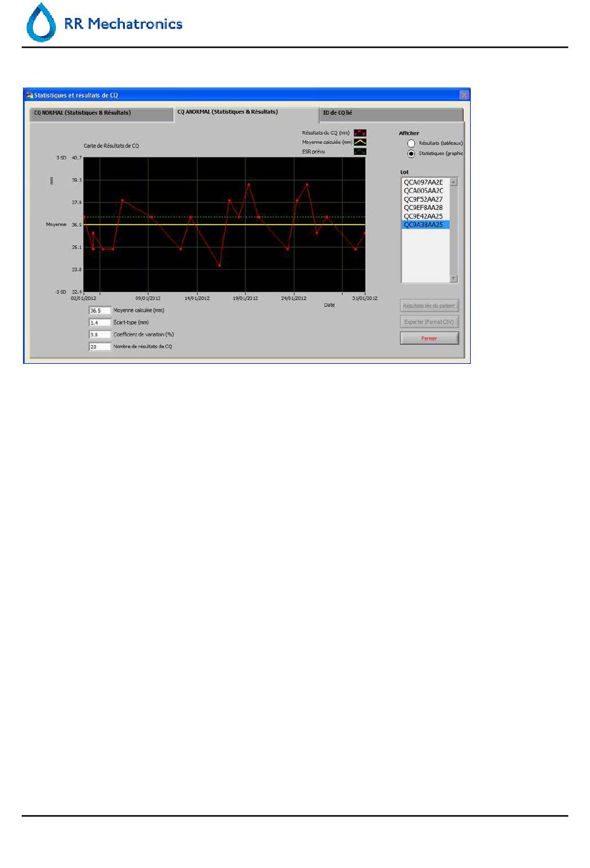Select lot QCA005AA2C
This screenshot has height=868, width=590.
[425, 191]
